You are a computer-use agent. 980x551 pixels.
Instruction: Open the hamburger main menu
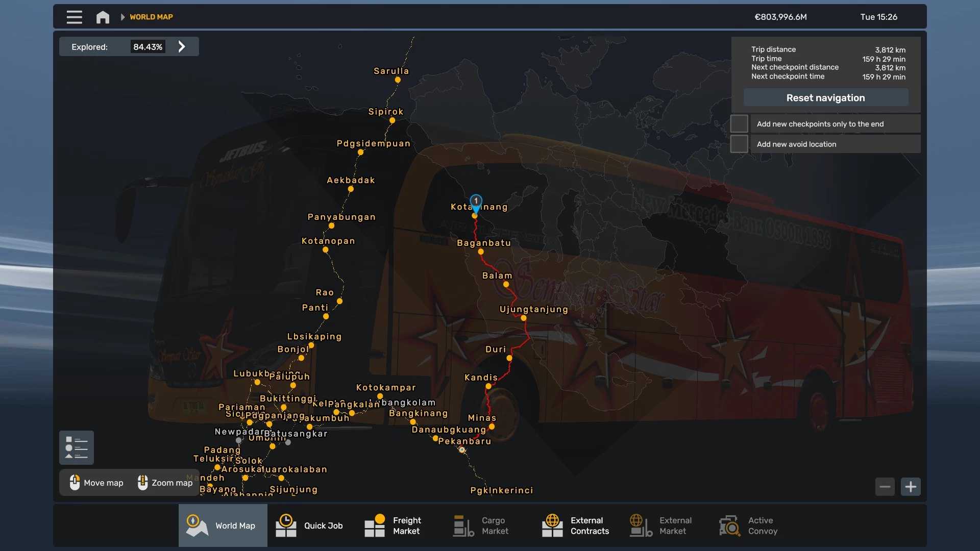74,17
